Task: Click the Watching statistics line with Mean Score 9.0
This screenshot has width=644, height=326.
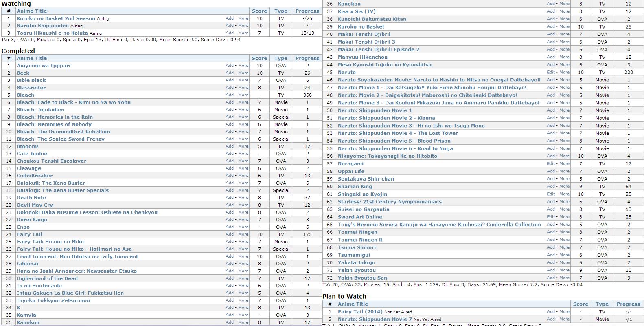Action: coord(121,40)
